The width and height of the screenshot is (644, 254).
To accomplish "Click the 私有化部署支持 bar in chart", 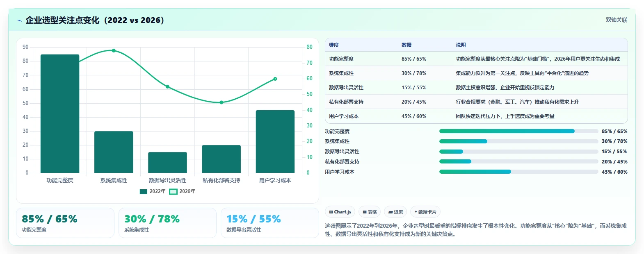I will coord(221,159).
